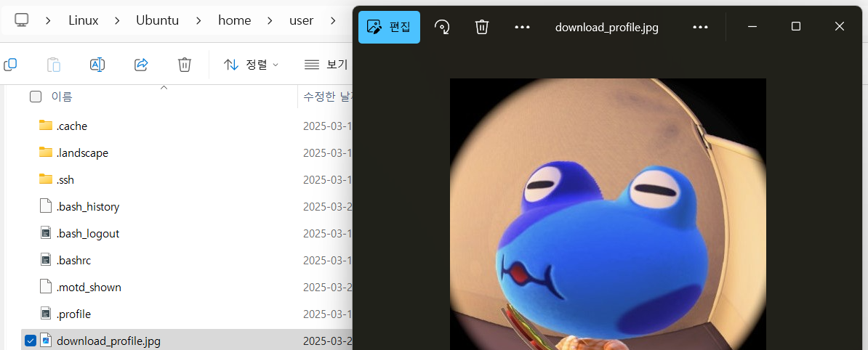868x350 pixels.
Task: Sort by the 이름 column header
Action: pos(62,97)
